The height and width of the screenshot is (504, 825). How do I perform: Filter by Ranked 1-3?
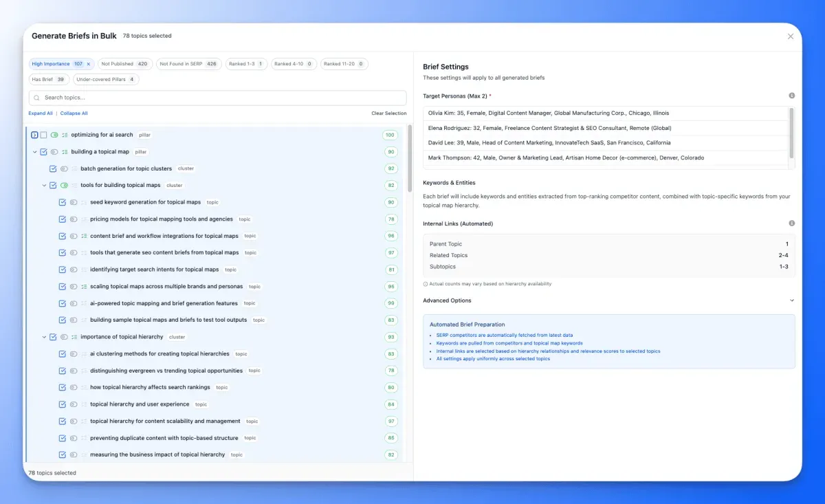pyautogui.click(x=246, y=64)
